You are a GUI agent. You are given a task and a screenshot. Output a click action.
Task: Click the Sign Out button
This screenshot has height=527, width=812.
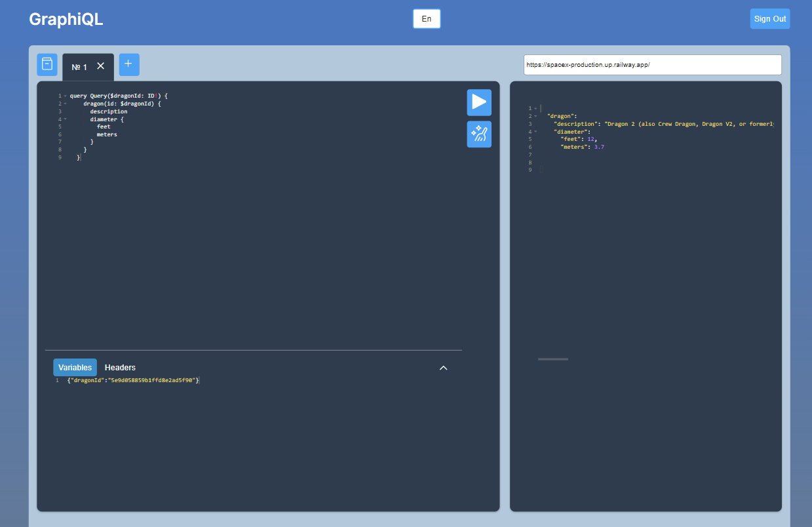click(x=770, y=19)
